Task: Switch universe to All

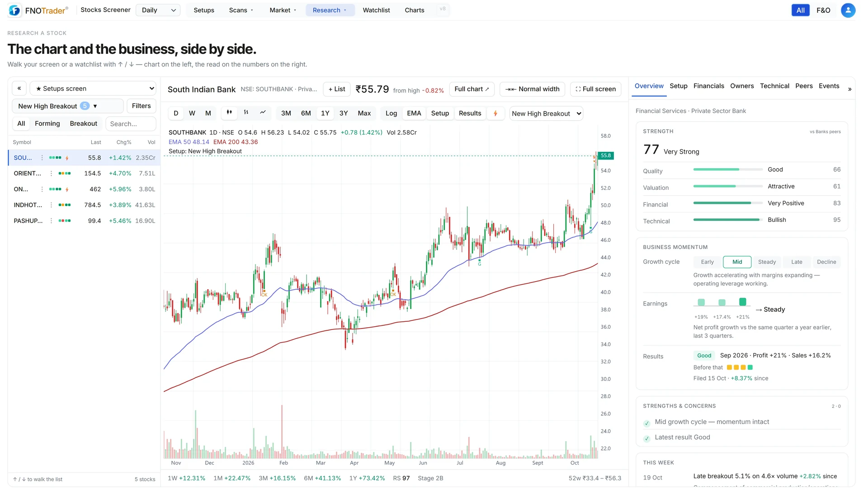Action: click(800, 10)
